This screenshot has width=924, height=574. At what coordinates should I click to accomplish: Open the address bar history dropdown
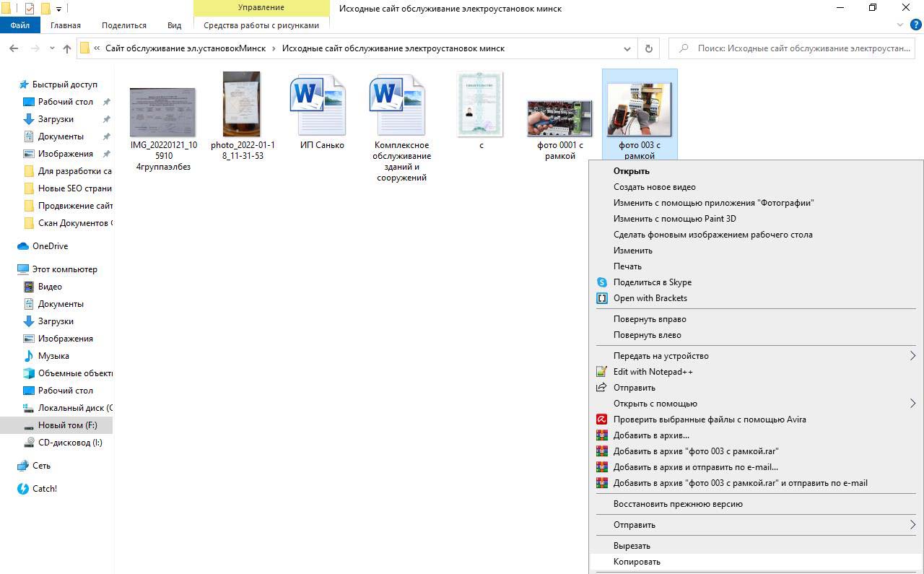point(627,48)
